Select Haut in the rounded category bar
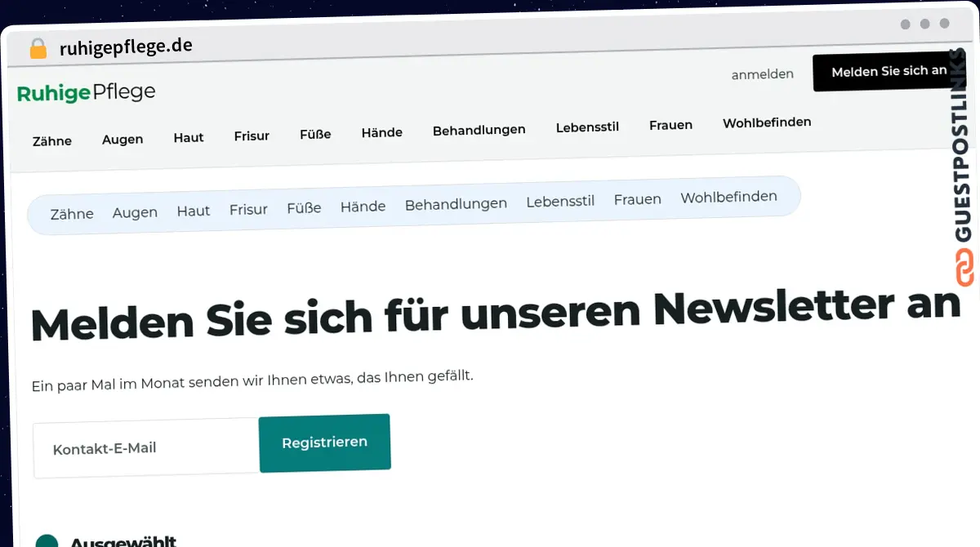Screen dimensions: 980x547 tap(194, 211)
